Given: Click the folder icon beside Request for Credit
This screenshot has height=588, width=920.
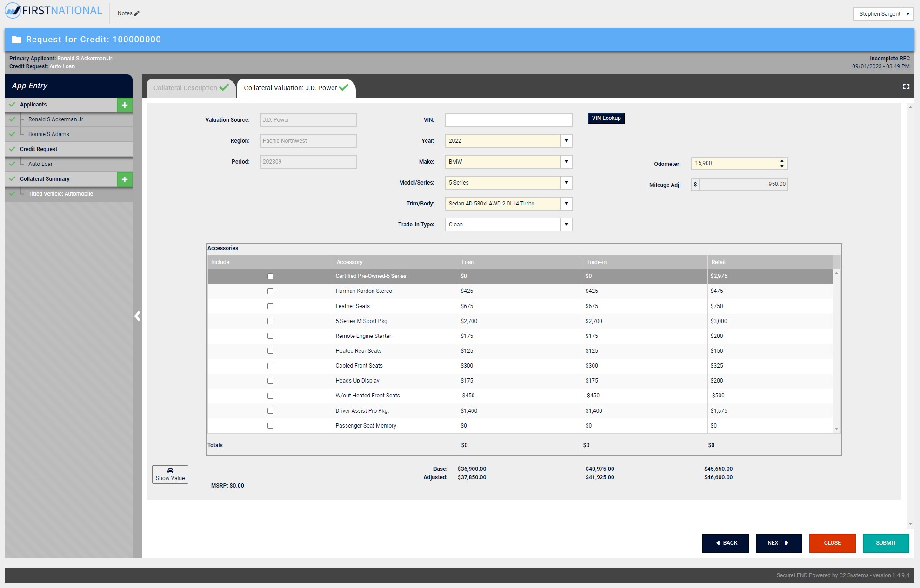Looking at the screenshot, I should click(x=16, y=40).
